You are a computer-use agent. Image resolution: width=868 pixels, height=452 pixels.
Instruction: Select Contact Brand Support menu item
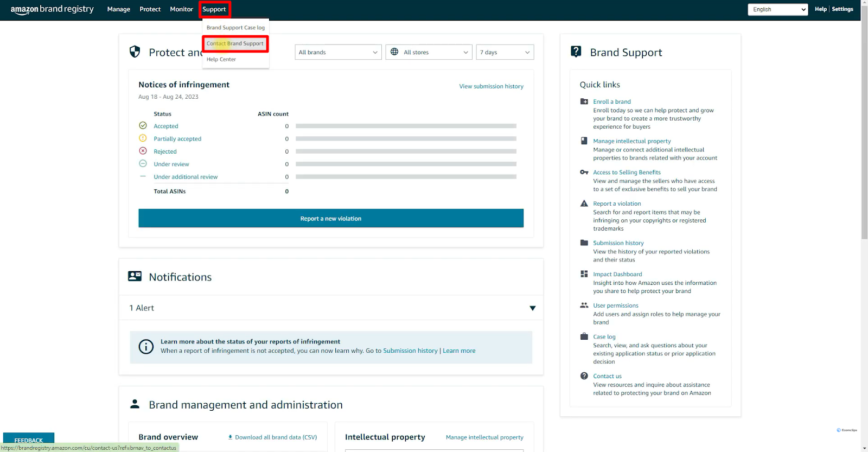click(235, 43)
